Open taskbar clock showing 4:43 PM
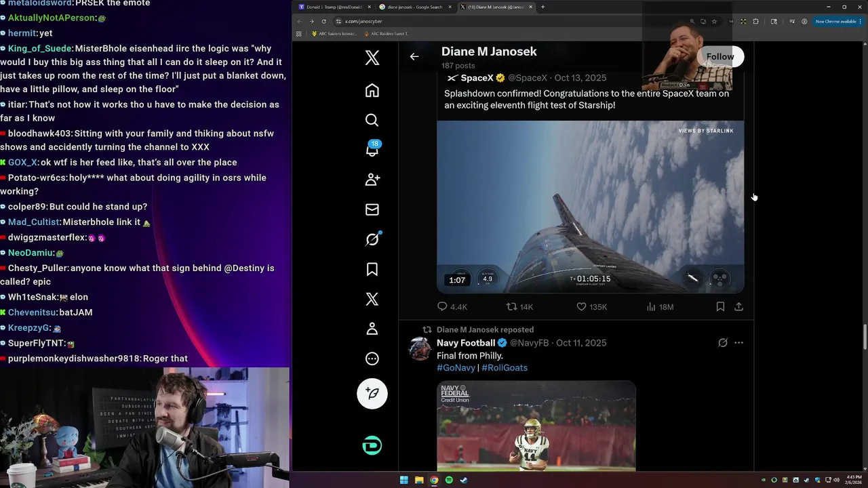 click(854, 479)
